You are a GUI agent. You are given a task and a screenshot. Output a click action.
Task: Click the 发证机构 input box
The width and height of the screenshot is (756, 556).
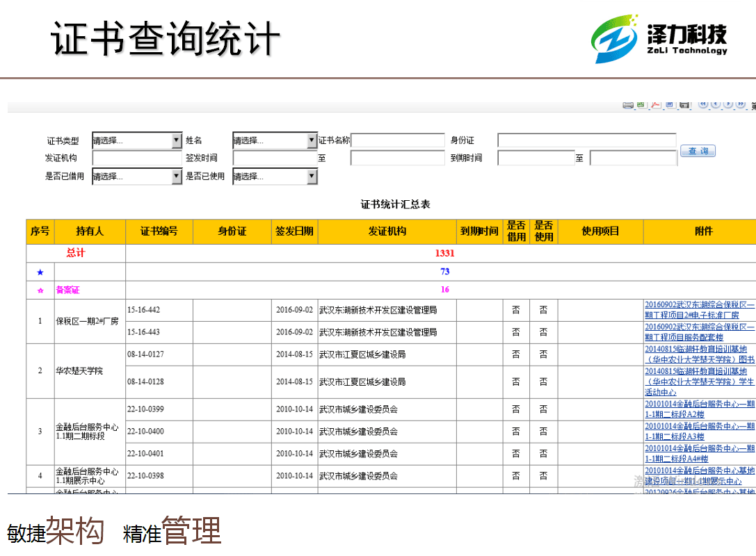coord(136,158)
